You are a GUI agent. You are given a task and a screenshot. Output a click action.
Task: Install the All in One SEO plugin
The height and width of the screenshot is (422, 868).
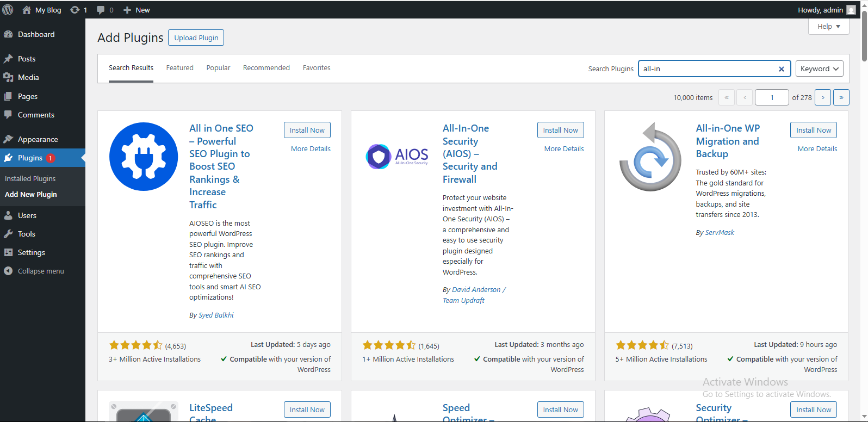(307, 130)
